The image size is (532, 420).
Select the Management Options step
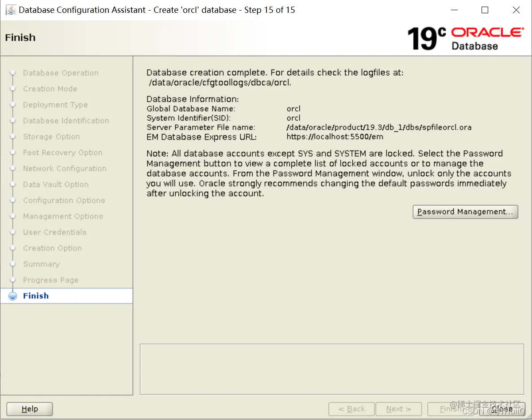coord(63,216)
